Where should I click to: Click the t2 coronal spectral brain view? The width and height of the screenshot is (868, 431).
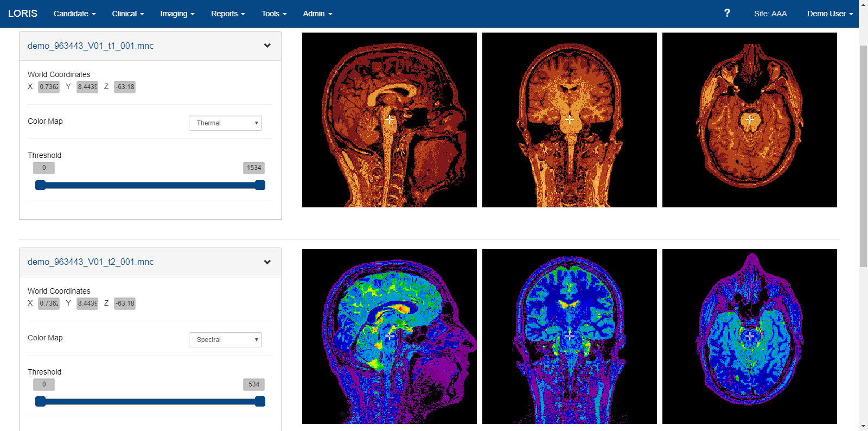(x=570, y=337)
